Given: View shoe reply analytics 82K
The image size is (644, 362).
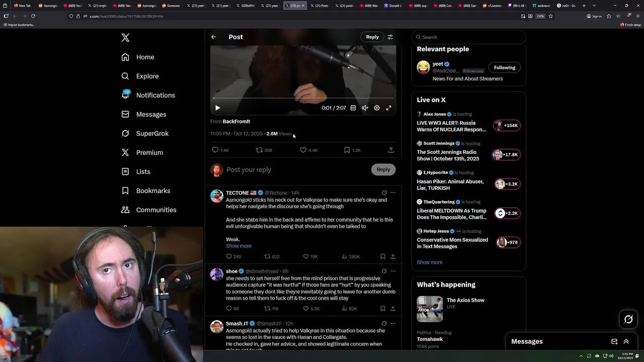Looking at the screenshot, I should pyautogui.click(x=349, y=309).
